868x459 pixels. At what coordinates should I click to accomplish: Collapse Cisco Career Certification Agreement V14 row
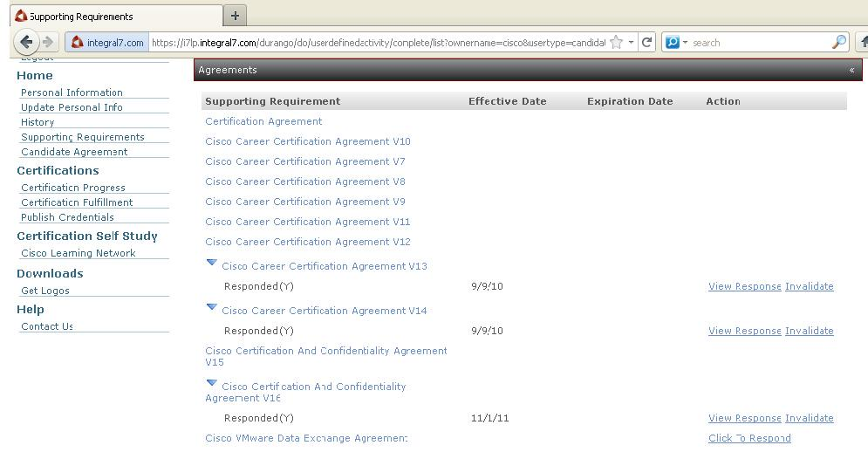coord(211,307)
